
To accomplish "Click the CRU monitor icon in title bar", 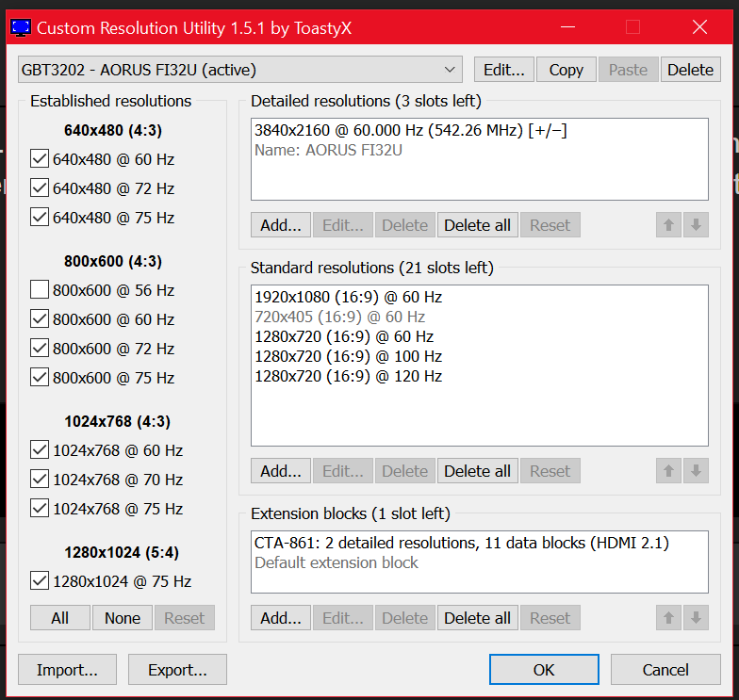I will point(19,27).
